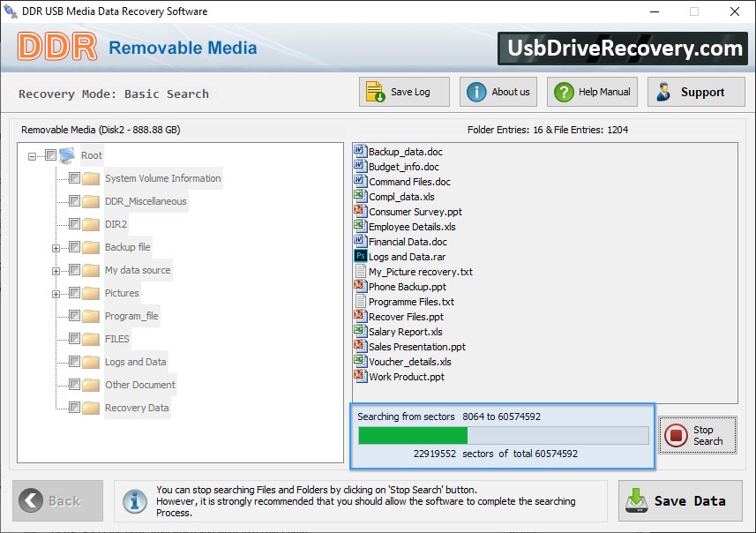Select the Other Document tree label
The image size is (756, 533).
(140, 385)
